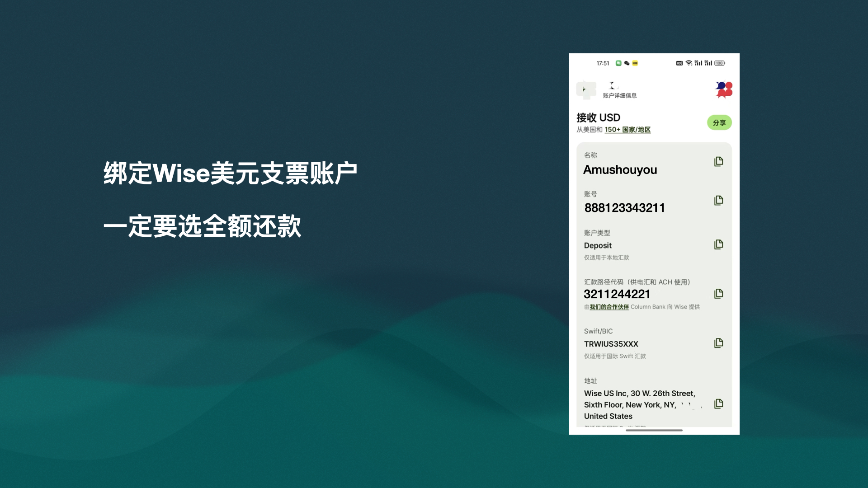Open the 我们的合作伙伴 partner link
This screenshot has height=488, width=868.
pyautogui.click(x=609, y=307)
